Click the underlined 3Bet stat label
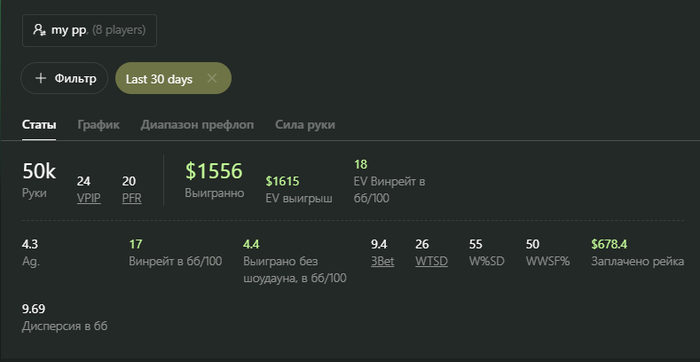This screenshot has height=362, width=700. point(383,261)
